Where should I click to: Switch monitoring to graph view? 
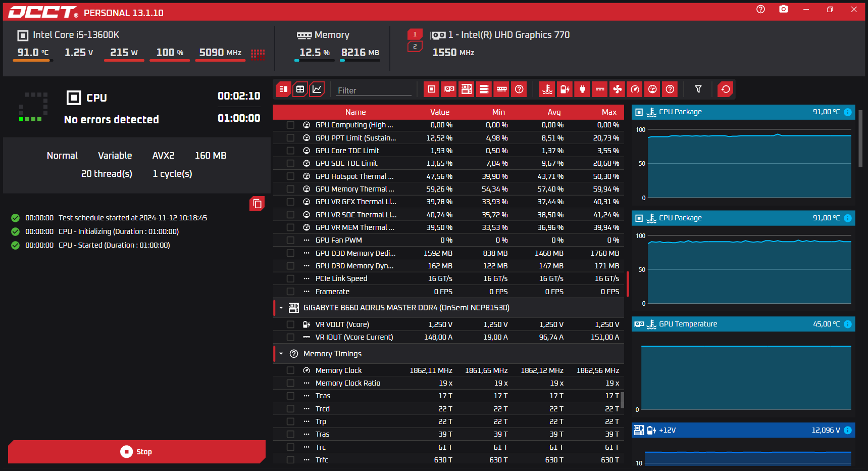tap(317, 89)
